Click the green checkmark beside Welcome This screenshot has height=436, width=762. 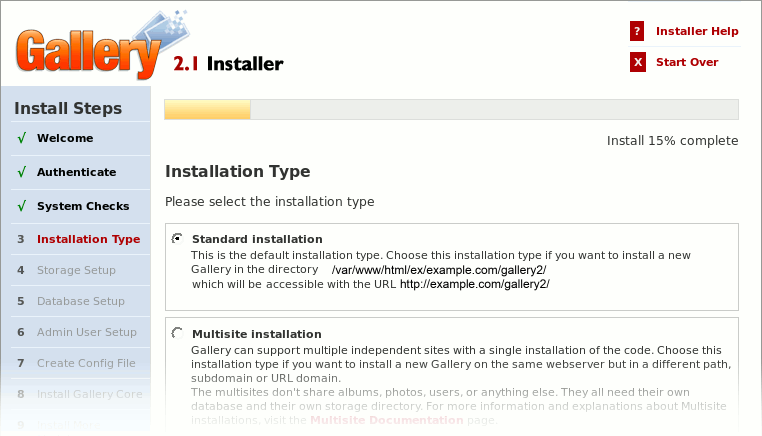click(22, 138)
